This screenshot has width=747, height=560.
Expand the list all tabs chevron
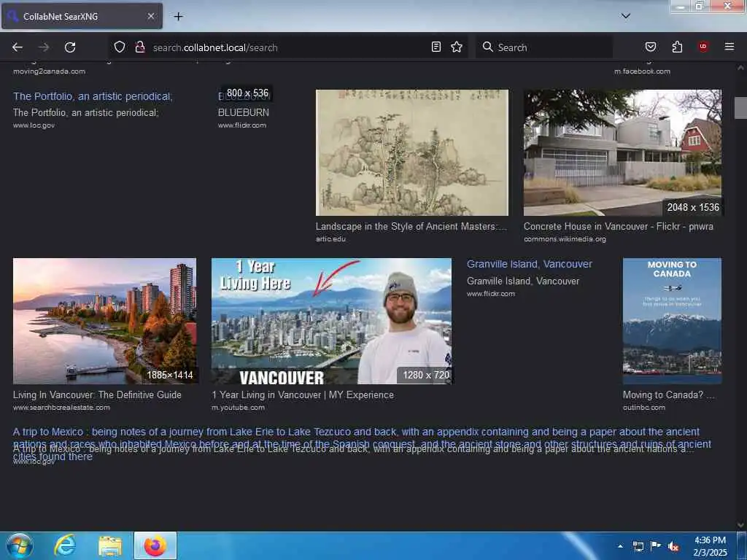coord(626,16)
